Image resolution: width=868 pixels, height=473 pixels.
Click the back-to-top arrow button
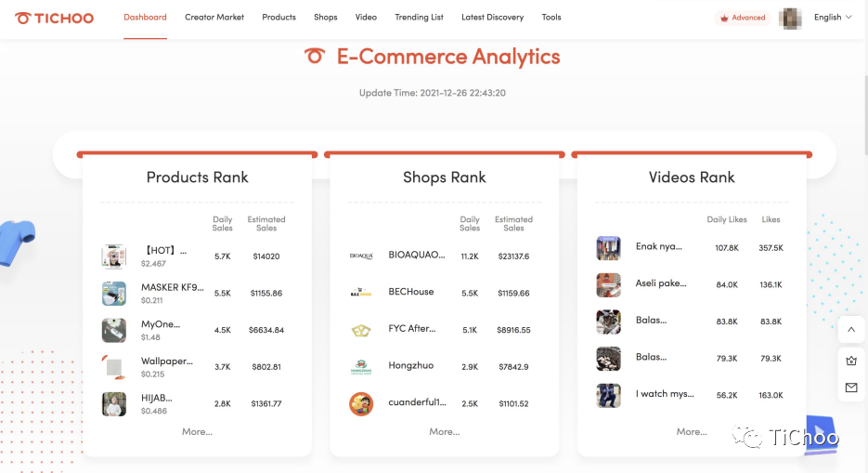pyautogui.click(x=851, y=330)
